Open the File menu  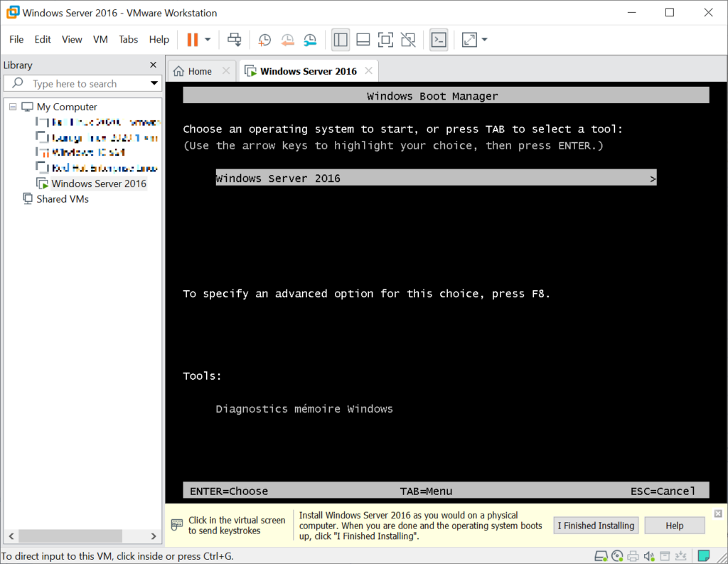click(x=16, y=40)
